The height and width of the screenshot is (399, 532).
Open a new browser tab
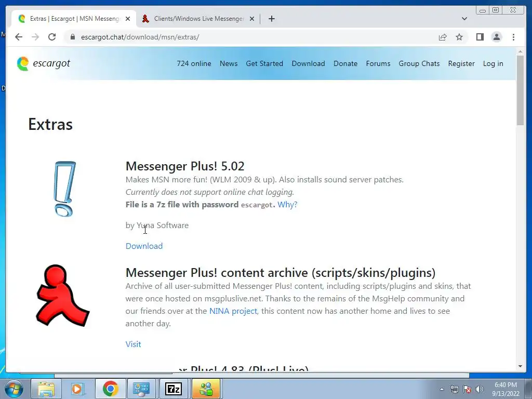point(271,19)
